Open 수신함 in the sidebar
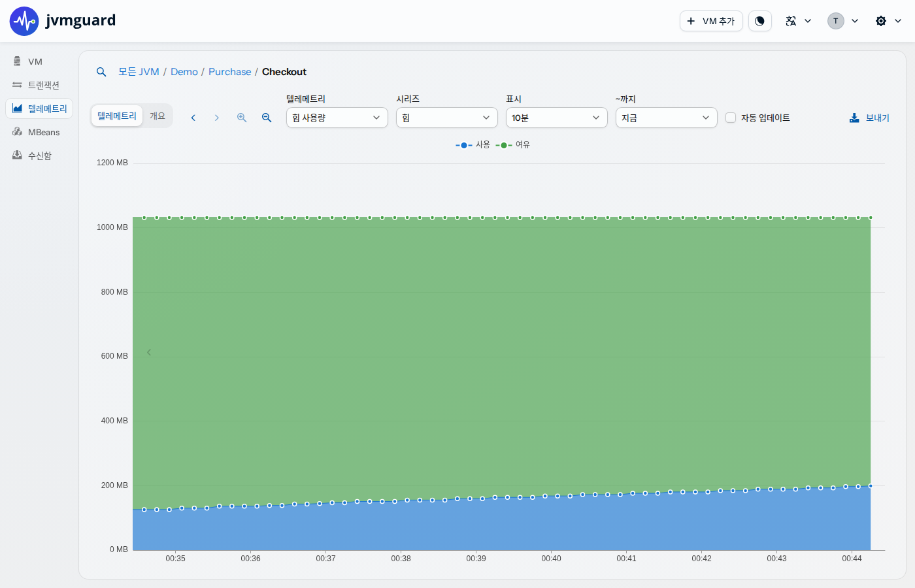The image size is (915, 588). 39,155
